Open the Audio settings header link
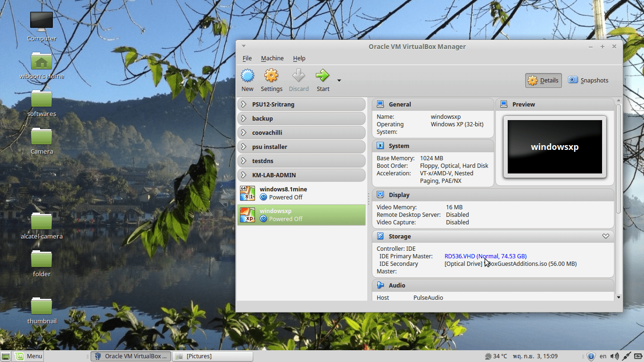The image size is (644, 362). (397, 285)
